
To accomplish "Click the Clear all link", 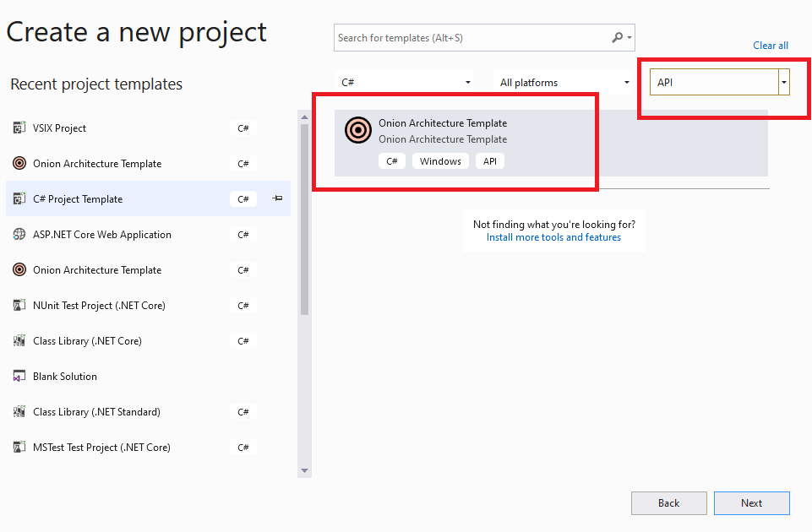I will pyautogui.click(x=770, y=45).
